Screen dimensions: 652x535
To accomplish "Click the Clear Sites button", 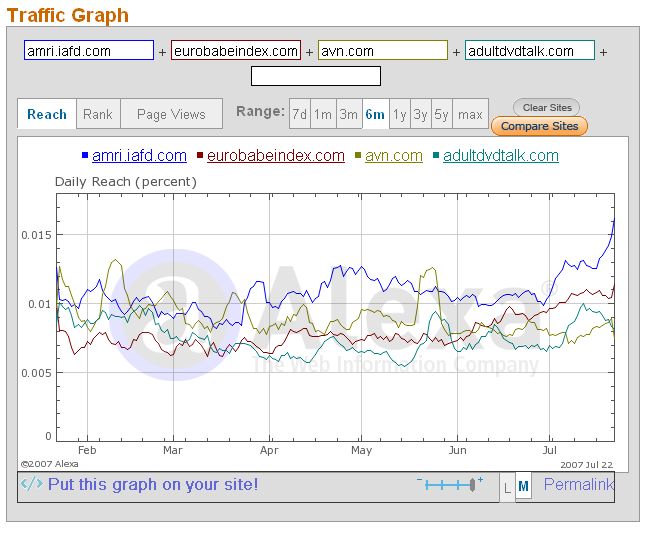I will click(x=546, y=107).
